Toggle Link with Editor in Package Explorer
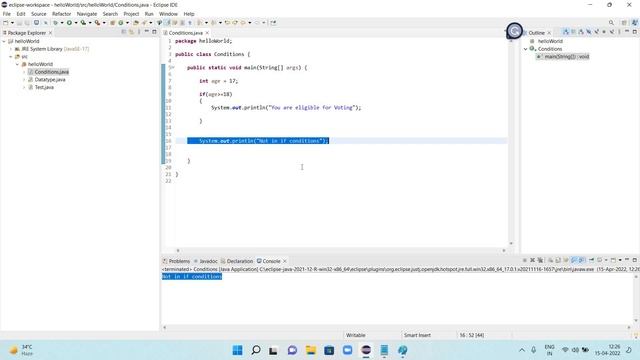Image resolution: width=640 pixels, height=360 pixels. 131,32
